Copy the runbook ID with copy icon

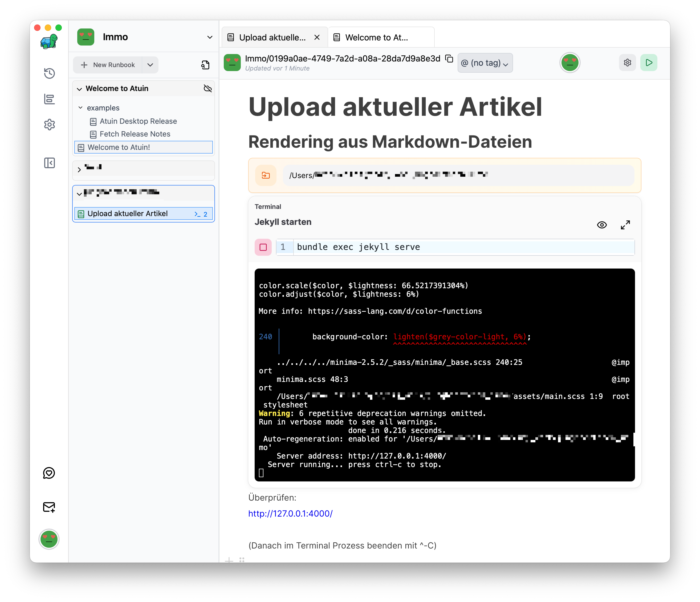click(449, 59)
